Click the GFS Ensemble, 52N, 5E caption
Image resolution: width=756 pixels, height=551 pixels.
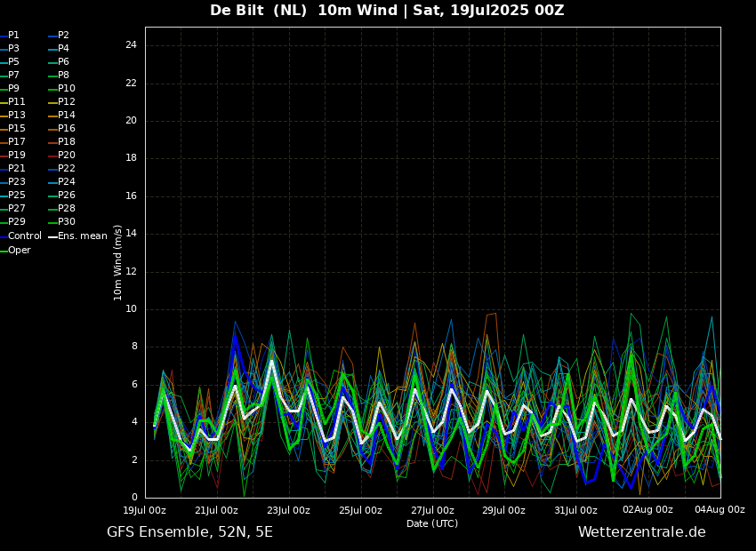pos(189,532)
